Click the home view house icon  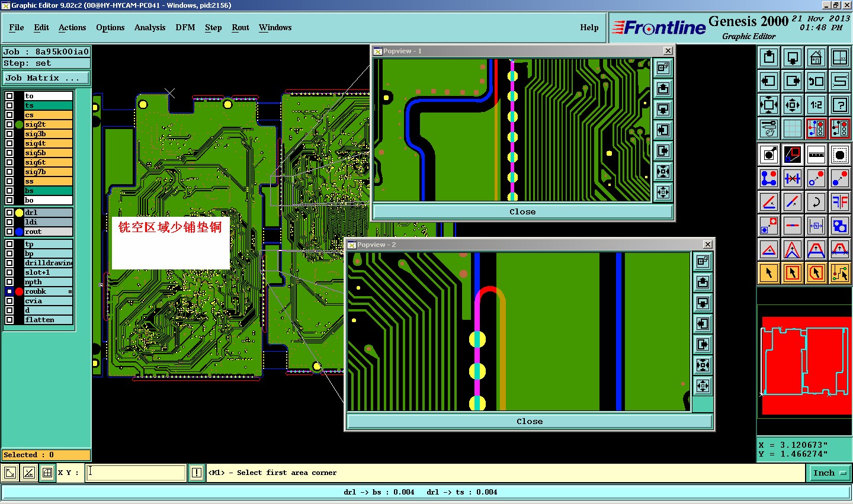click(816, 57)
